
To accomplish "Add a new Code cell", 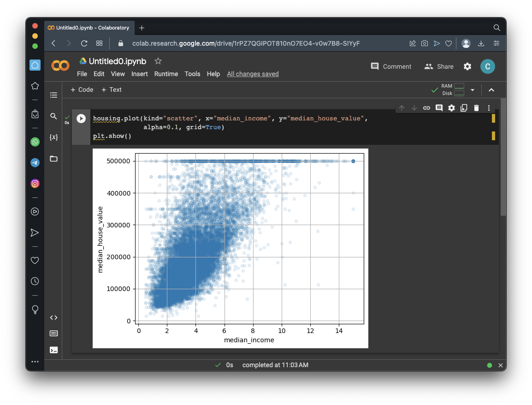I will click(82, 89).
